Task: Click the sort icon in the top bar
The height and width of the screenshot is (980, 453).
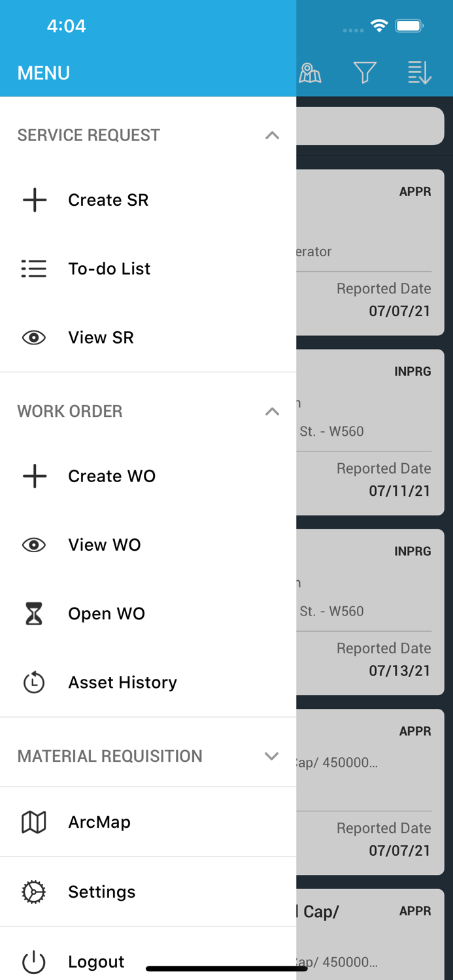Action: pos(419,73)
